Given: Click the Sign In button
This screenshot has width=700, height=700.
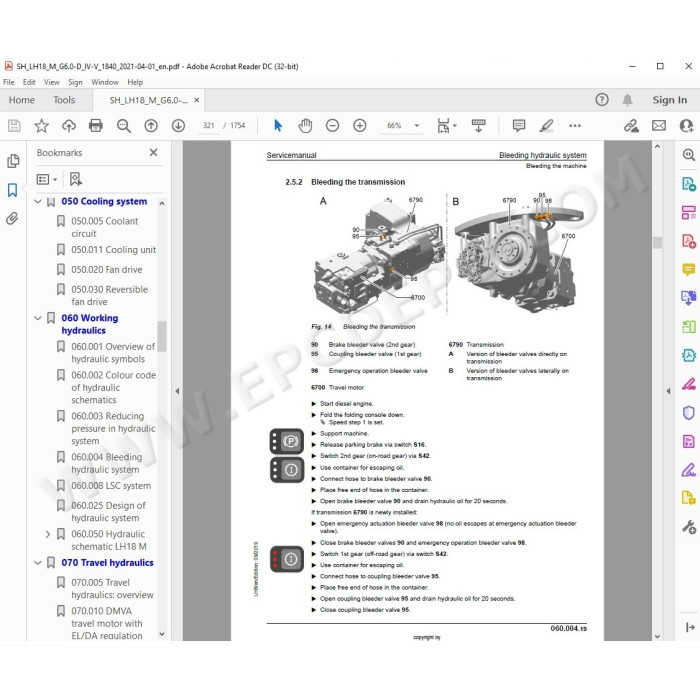Looking at the screenshot, I should (x=670, y=100).
